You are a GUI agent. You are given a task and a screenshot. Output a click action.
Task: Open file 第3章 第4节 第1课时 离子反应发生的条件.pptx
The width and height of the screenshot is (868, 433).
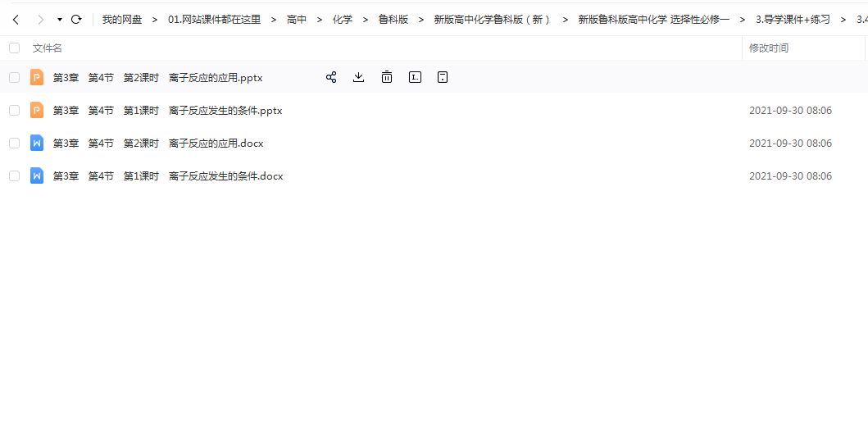[x=168, y=111]
